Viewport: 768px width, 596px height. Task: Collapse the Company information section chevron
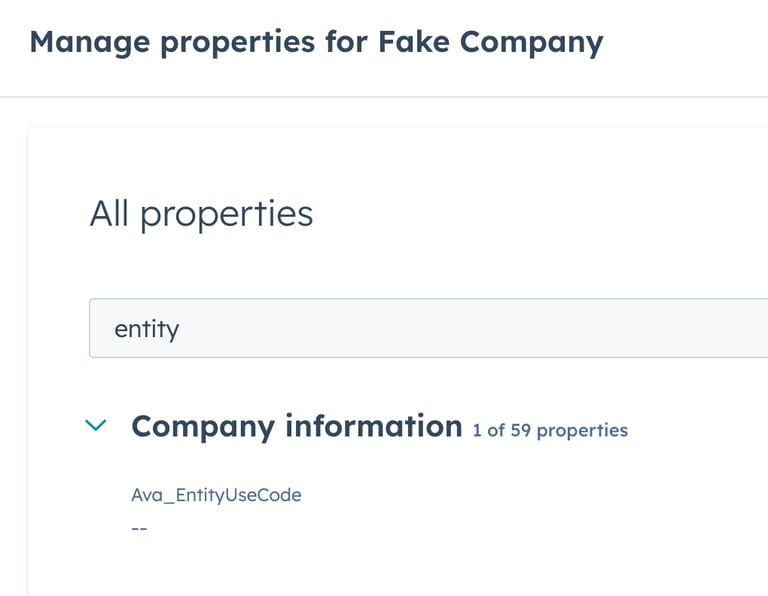96,426
